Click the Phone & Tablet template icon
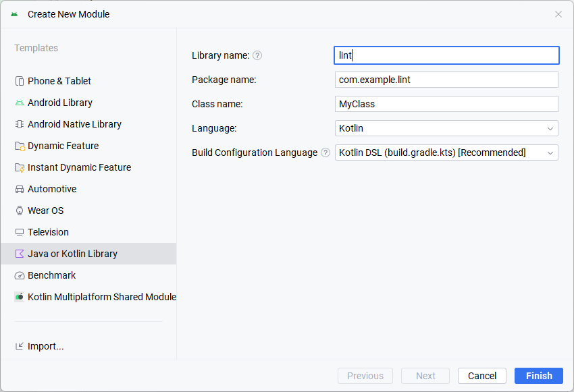The image size is (574, 392). 20,81
